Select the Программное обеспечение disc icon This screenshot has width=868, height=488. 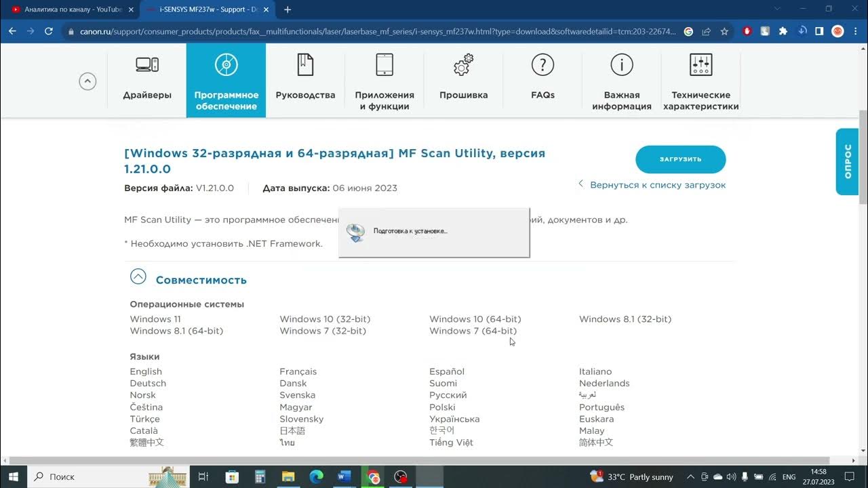point(226,65)
